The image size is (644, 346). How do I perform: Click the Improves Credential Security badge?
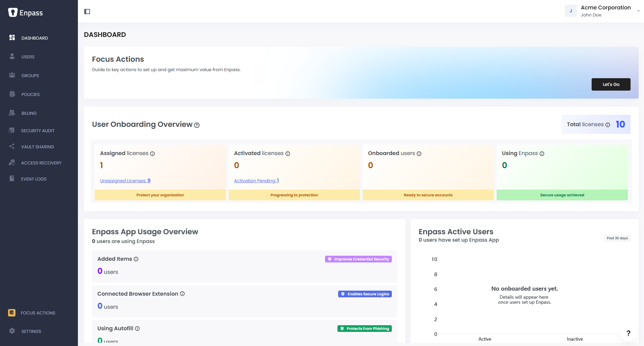pos(358,259)
